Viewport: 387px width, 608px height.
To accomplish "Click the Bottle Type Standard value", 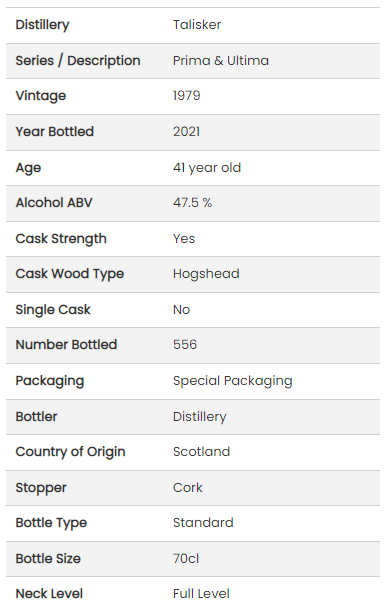I will coord(203,523).
